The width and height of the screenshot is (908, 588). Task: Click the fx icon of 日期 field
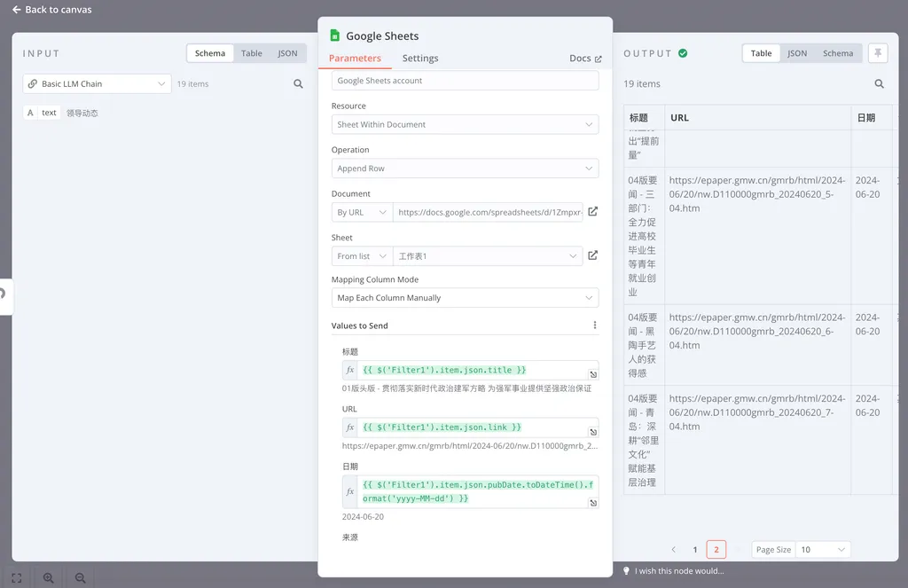(349, 492)
